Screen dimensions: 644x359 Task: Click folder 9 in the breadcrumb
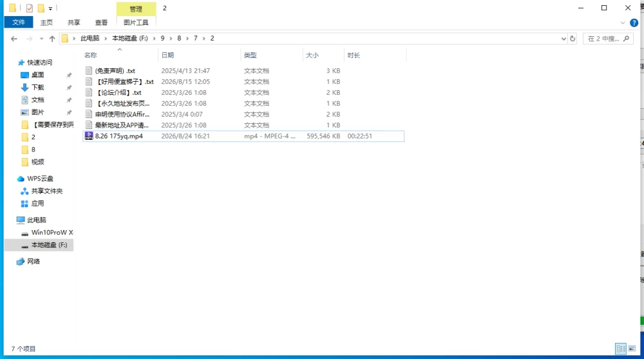coord(163,38)
